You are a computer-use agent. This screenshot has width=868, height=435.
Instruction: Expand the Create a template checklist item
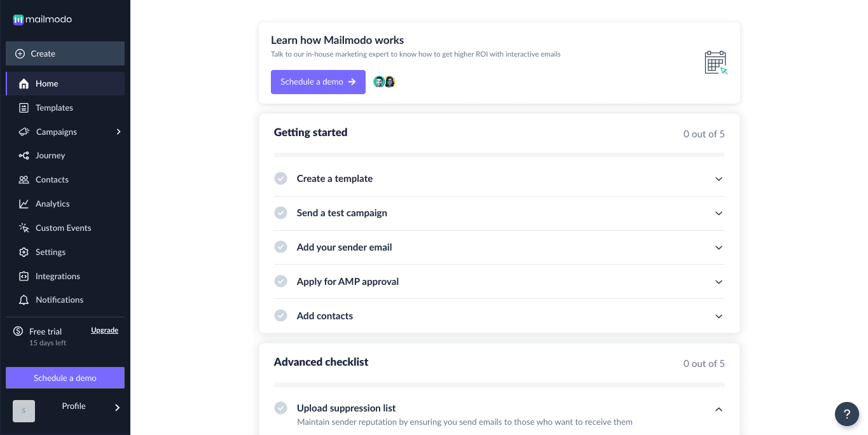pyautogui.click(x=719, y=179)
